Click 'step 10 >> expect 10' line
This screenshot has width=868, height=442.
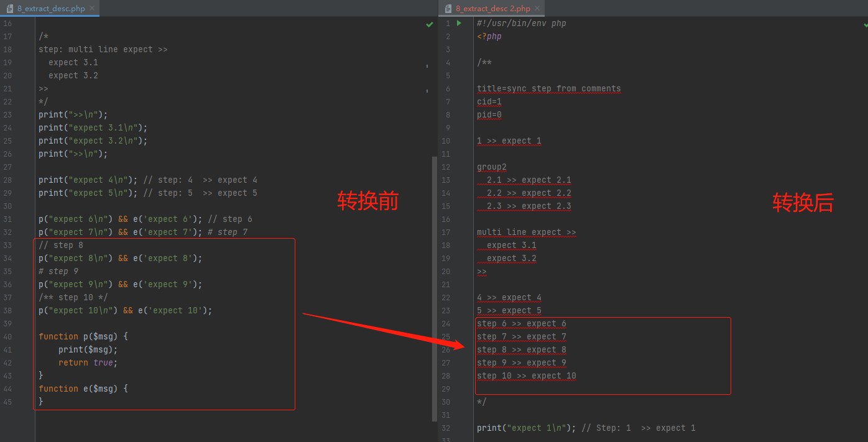pyautogui.click(x=526, y=375)
